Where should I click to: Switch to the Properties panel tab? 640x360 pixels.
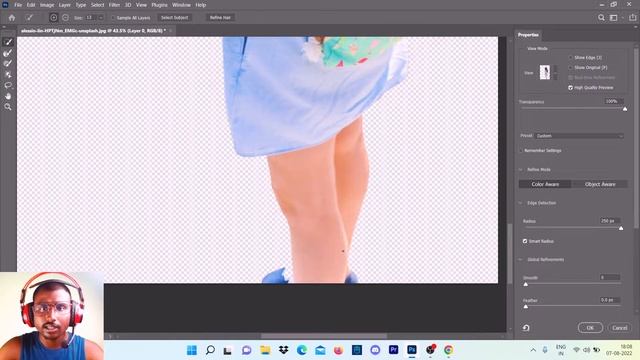(x=528, y=35)
